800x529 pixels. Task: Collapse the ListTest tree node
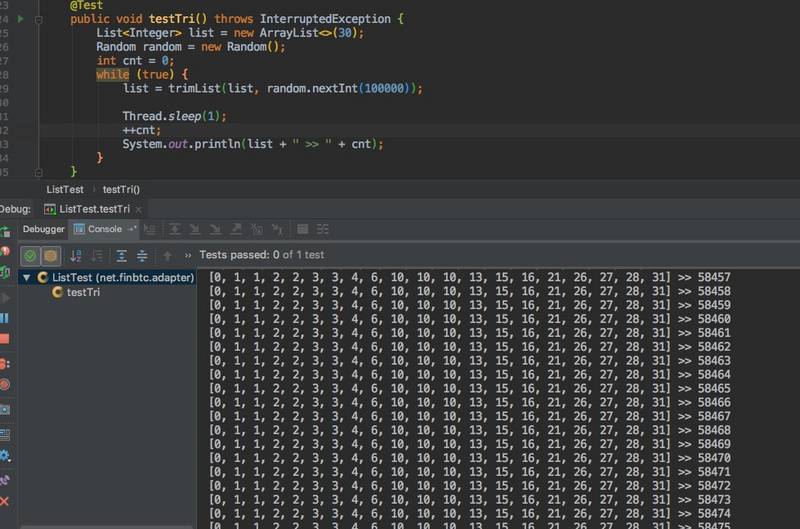point(26,278)
